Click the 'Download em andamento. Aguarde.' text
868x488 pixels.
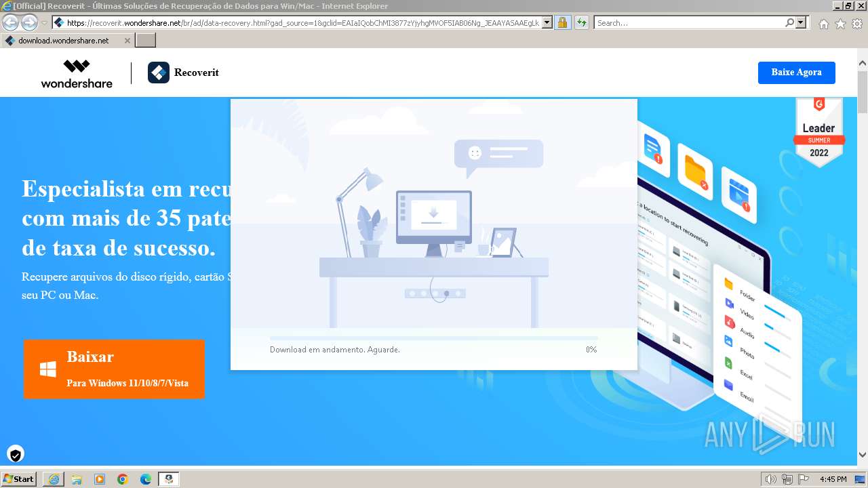335,350
